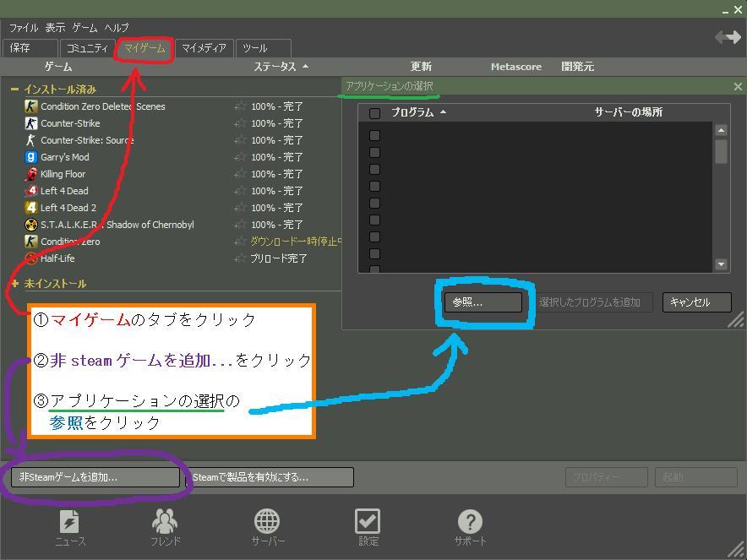Click the Condition Zero Deleted Scenes game icon
747x560 pixels.
click(x=31, y=106)
